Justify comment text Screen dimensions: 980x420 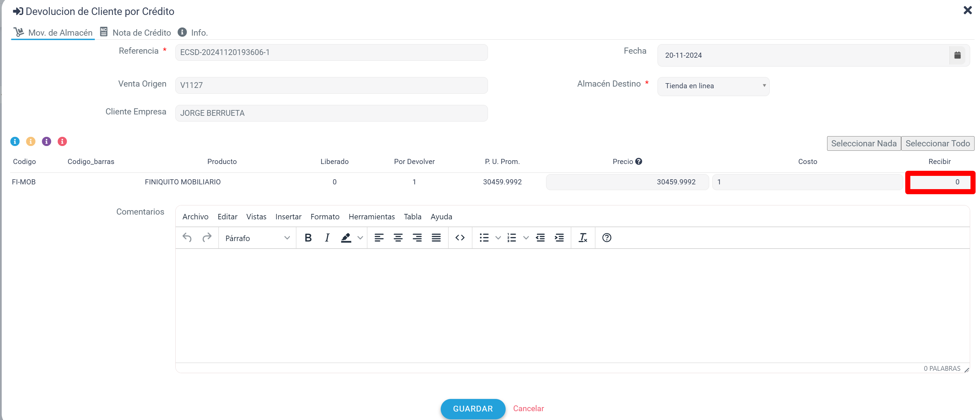tap(436, 238)
